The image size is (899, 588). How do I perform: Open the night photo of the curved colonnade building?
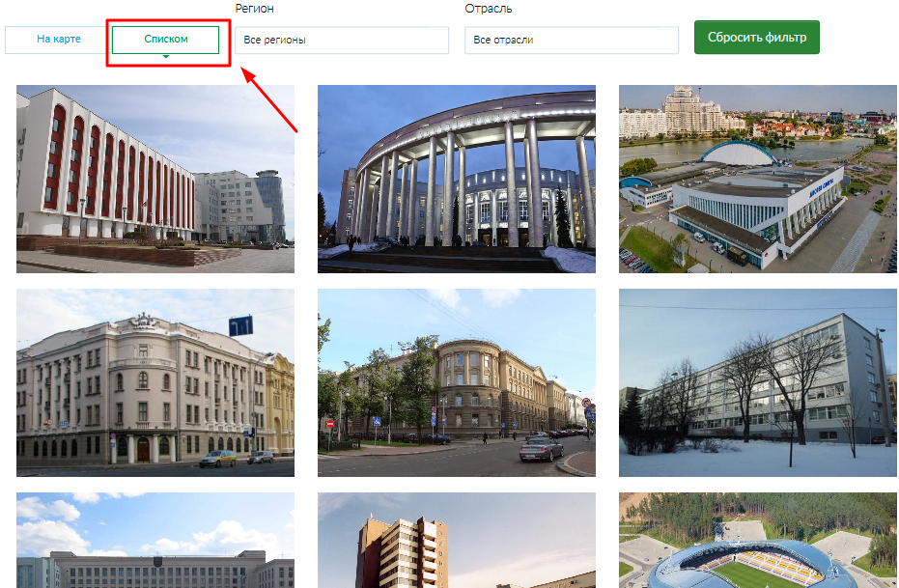(456, 179)
